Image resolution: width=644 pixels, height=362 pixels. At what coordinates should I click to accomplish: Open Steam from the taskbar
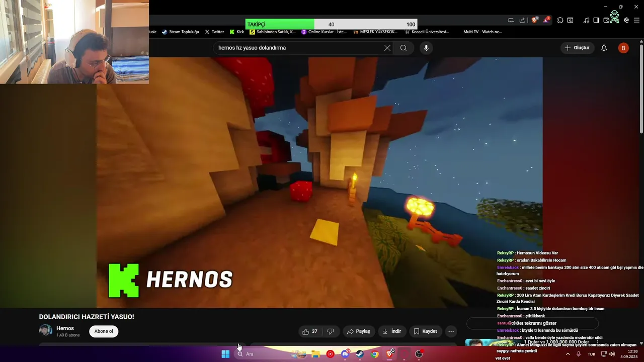[360, 354]
